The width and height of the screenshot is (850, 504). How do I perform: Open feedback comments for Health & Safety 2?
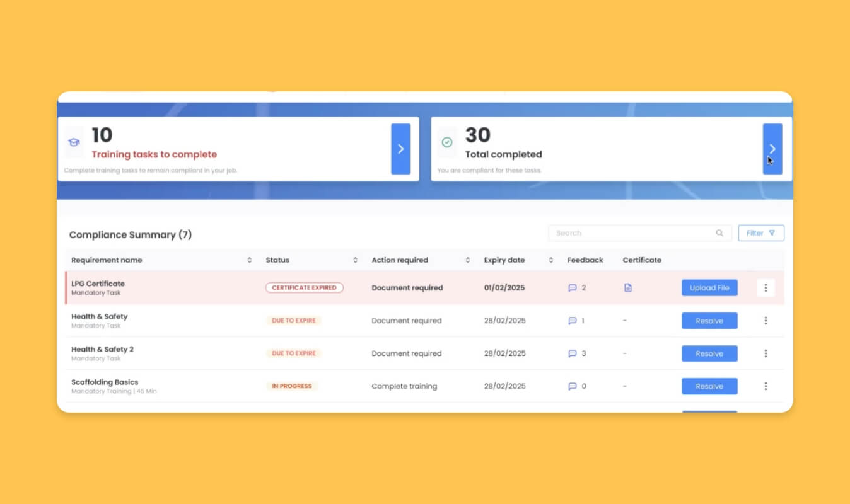click(x=573, y=353)
